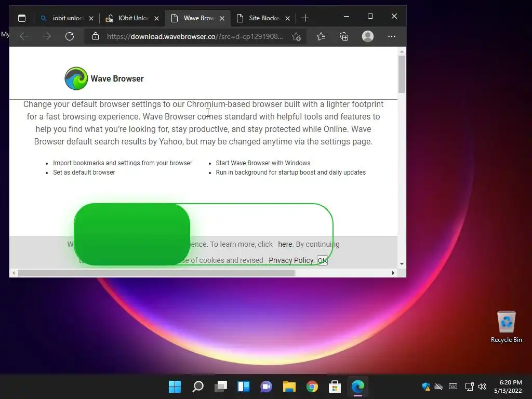Click the wavebrowser address bar URL
Image resolution: width=532 pixels, height=399 pixels.
[x=195, y=36]
